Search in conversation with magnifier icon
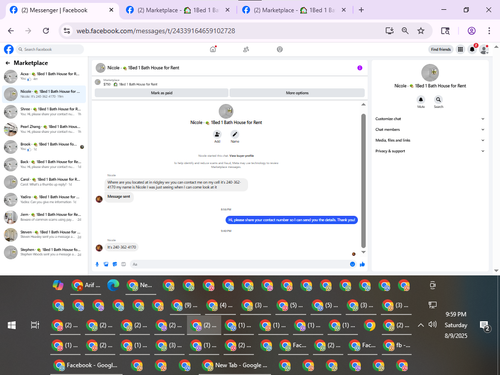Image resolution: width=500 pixels, height=375 pixels. (x=438, y=99)
